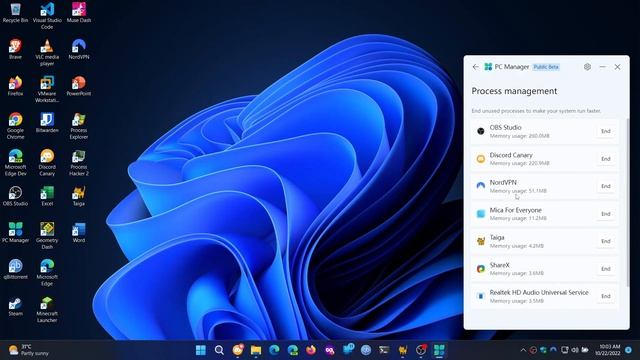Open File Explorer from the taskbar

tap(256, 350)
